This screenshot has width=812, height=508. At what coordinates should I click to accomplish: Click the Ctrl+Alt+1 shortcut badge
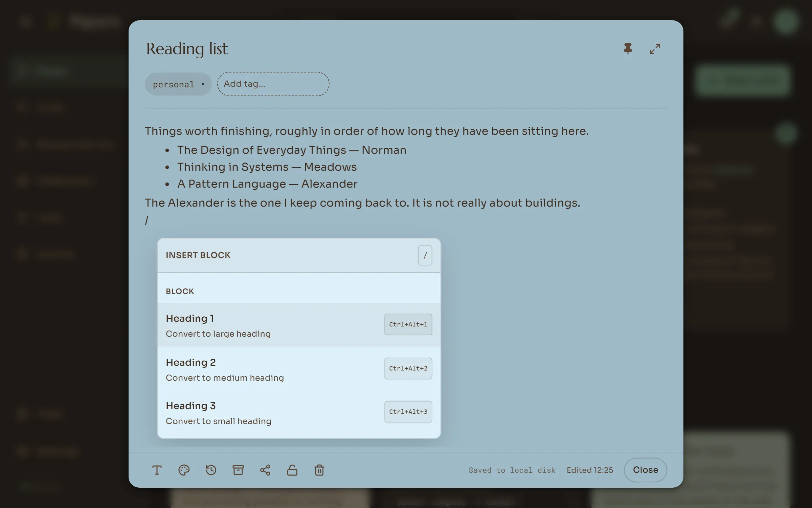(408, 324)
